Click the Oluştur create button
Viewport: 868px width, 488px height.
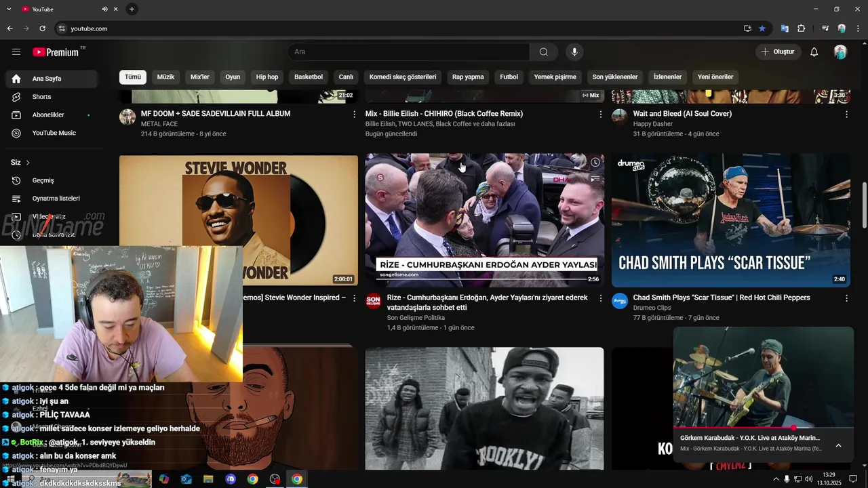click(778, 52)
